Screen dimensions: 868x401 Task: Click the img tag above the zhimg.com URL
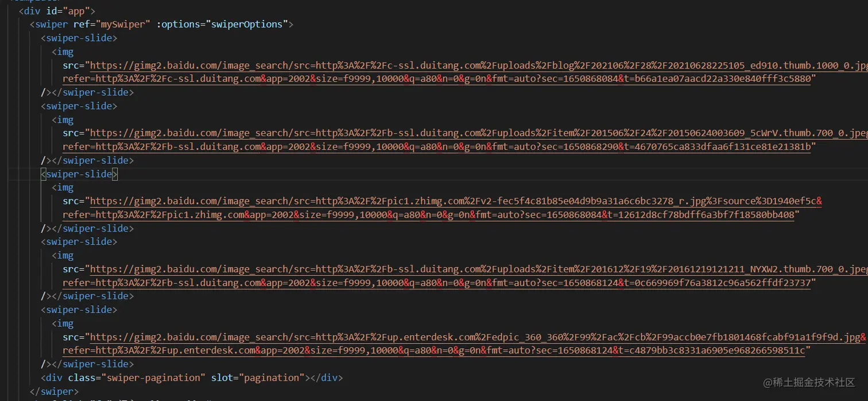coord(63,187)
